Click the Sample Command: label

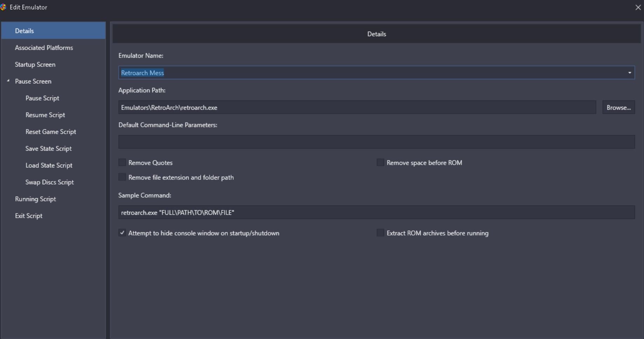click(x=145, y=195)
